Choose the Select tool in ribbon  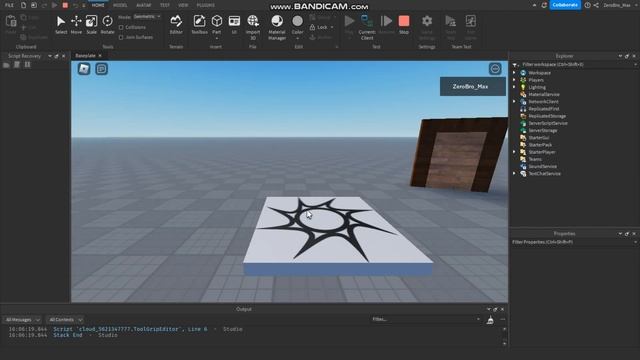click(x=61, y=24)
